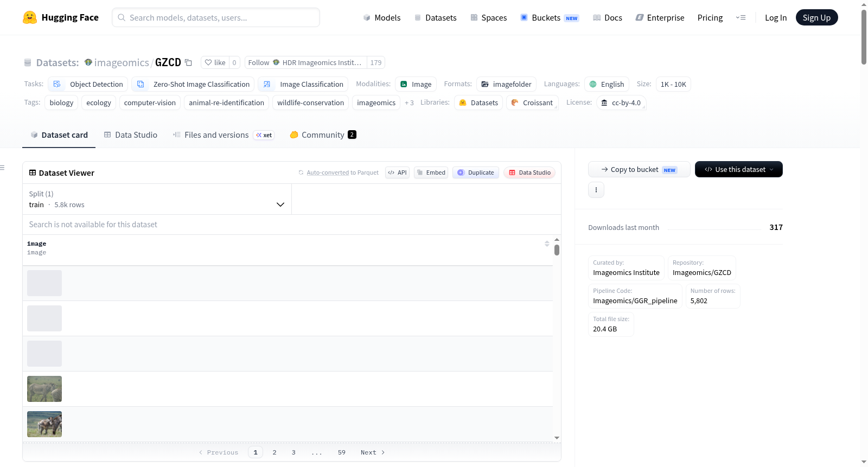The image size is (868, 467).
Task: Click the three-dot more options button
Action: click(x=596, y=190)
